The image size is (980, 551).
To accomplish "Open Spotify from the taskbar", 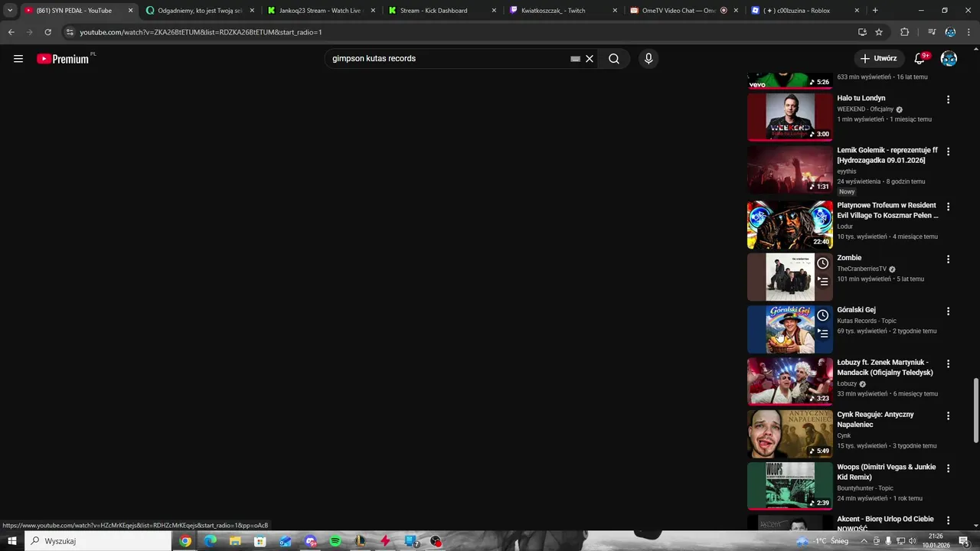I will pos(335,541).
